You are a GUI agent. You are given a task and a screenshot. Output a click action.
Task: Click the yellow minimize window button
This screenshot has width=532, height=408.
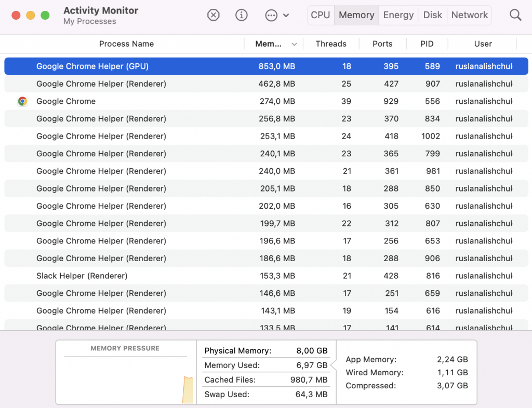coord(31,15)
